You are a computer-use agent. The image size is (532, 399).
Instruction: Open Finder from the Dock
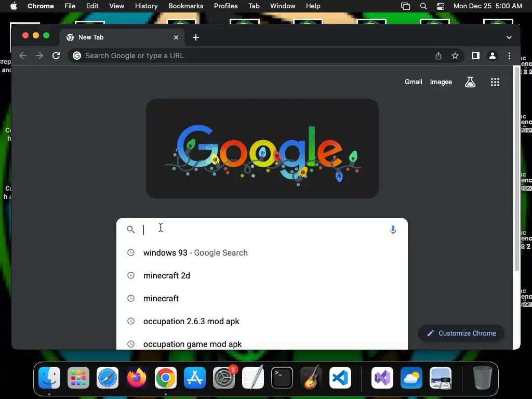pyautogui.click(x=49, y=378)
